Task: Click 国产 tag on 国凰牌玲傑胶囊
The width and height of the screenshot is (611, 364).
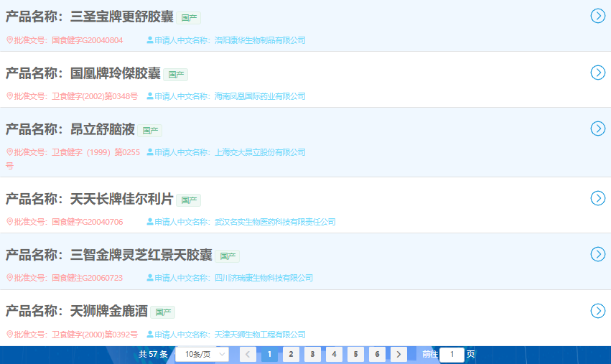Action: click(x=176, y=75)
